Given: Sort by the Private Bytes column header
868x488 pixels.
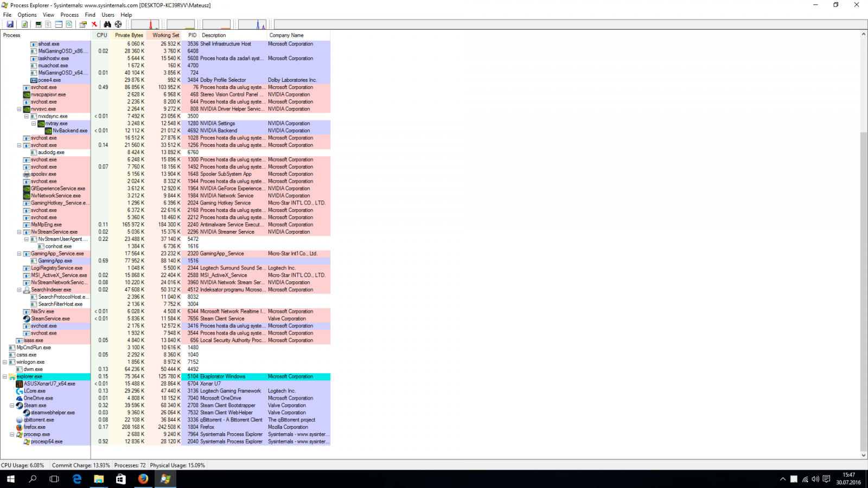Looking at the screenshot, I should 129,35.
